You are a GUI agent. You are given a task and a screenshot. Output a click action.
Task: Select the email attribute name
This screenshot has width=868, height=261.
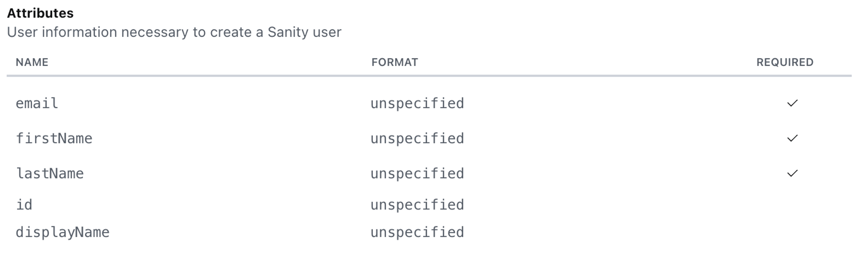tap(37, 104)
